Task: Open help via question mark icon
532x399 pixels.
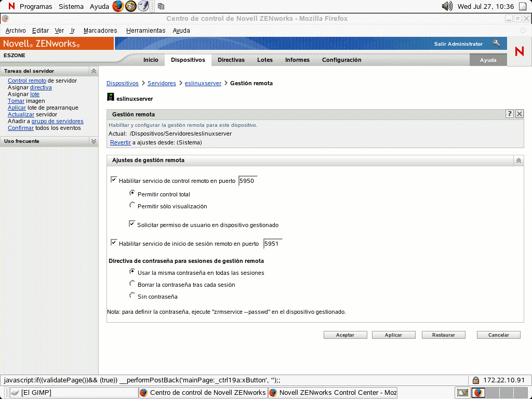Action: coord(510,114)
